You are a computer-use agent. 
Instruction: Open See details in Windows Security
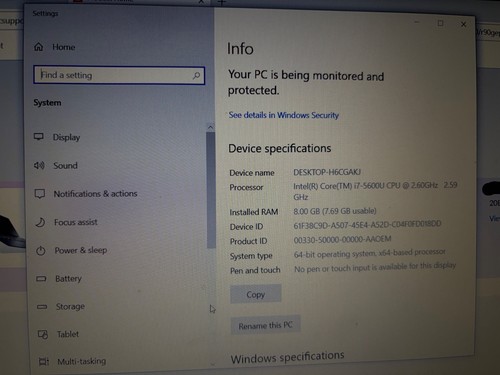pos(284,115)
